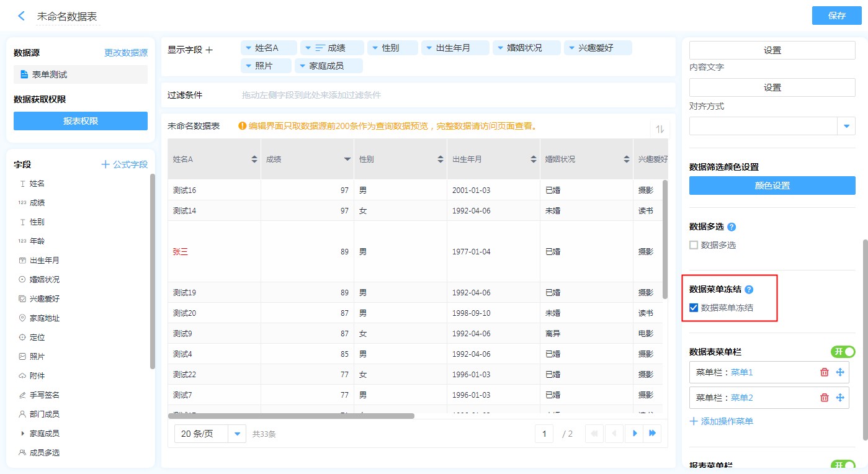The image size is (868, 474).
Task: Click the 更改数据源 link
Action: click(x=126, y=53)
